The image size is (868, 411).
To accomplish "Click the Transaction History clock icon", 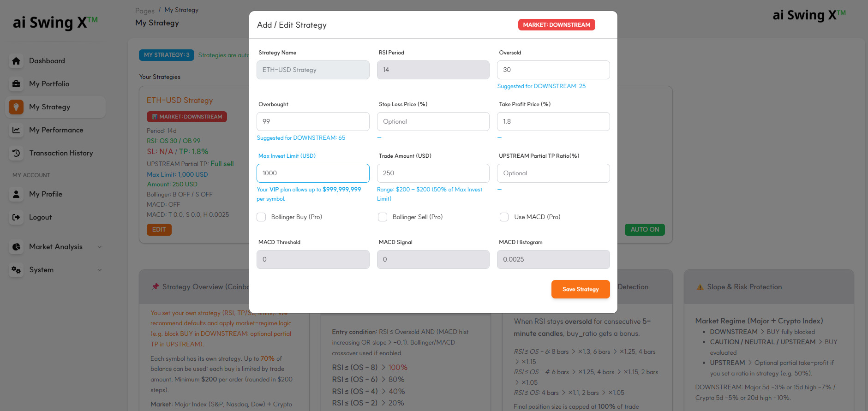I will click(16, 153).
